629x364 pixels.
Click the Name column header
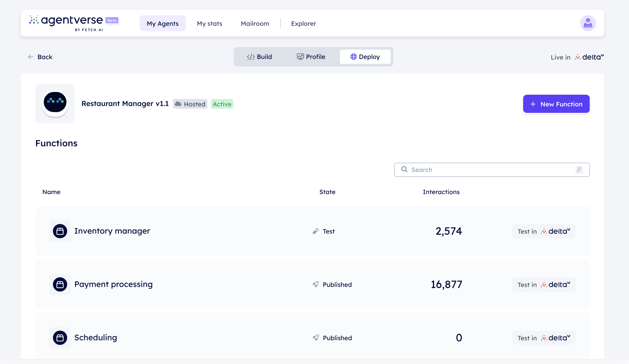tap(51, 192)
